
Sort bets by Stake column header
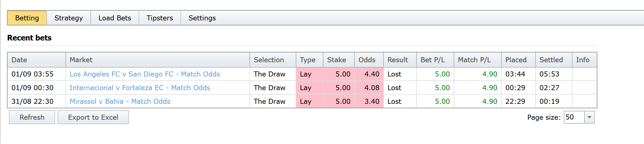(x=337, y=60)
